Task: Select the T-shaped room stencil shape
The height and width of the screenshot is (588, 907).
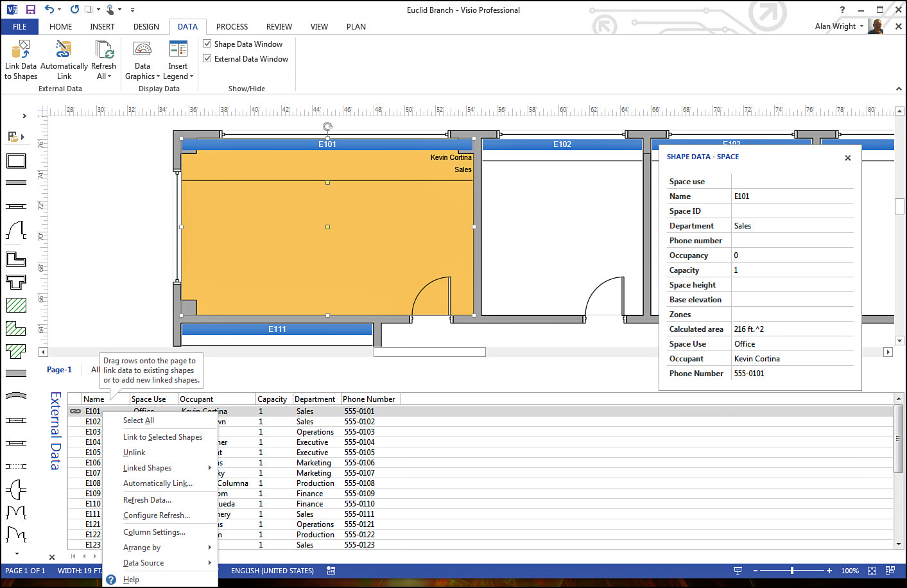Action: (16, 282)
